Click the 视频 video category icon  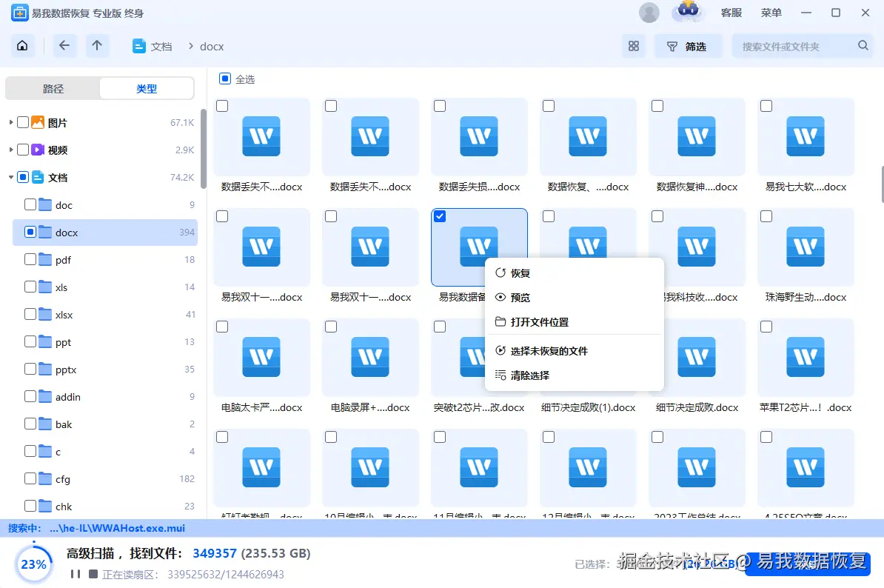pos(38,150)
